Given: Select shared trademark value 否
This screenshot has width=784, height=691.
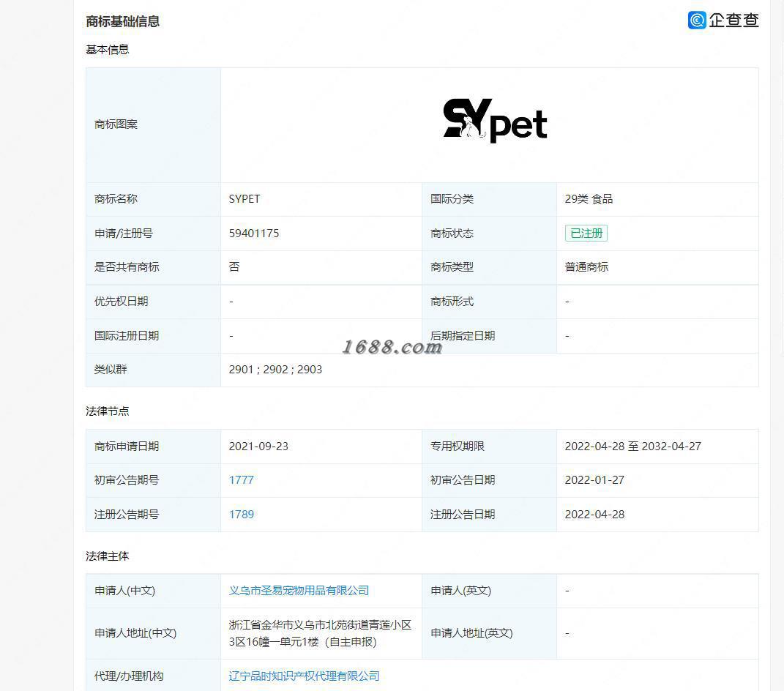Looking at the screenshot, I should [234, 267].
